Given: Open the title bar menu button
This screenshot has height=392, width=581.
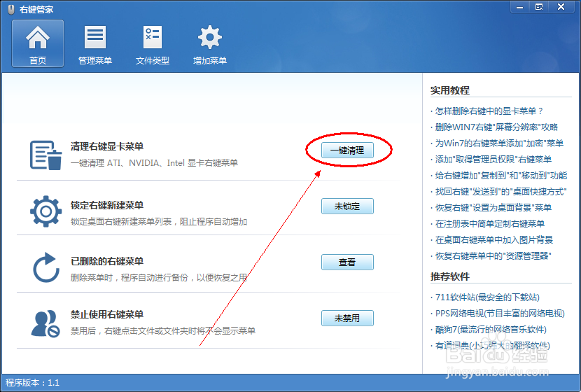Looking at the screenshot, I should click(539, 7).
